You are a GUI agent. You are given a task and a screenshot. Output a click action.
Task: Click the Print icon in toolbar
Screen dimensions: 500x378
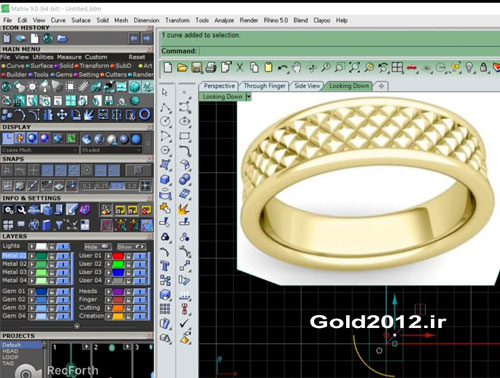pyautogui.click(x=211, y=68)
